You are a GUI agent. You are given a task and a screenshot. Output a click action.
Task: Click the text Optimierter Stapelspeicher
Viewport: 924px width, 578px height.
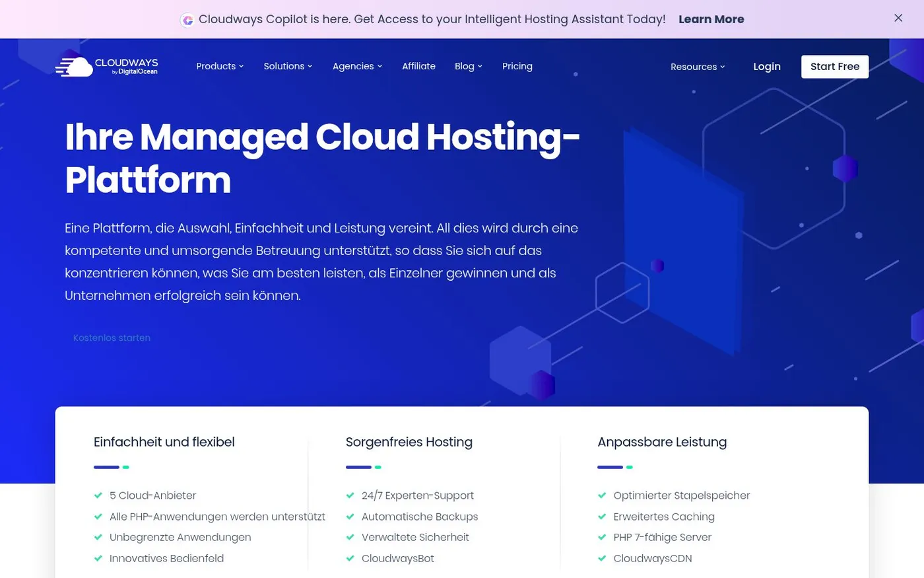(682, 495)
